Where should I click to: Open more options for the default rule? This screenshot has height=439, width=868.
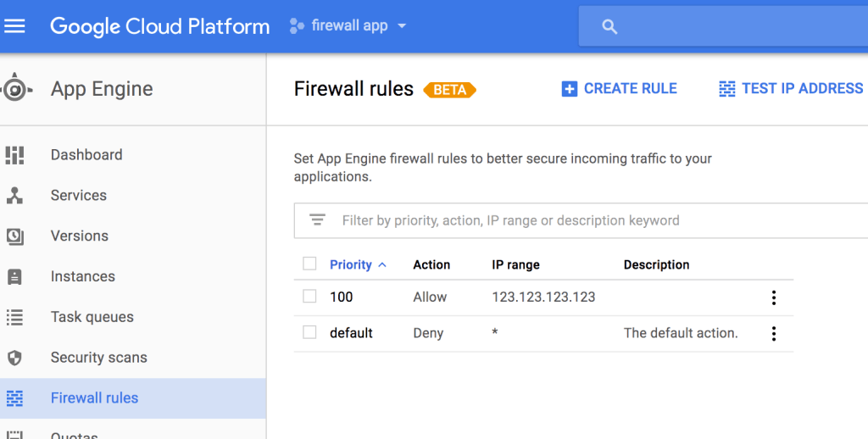coord(773,334)
